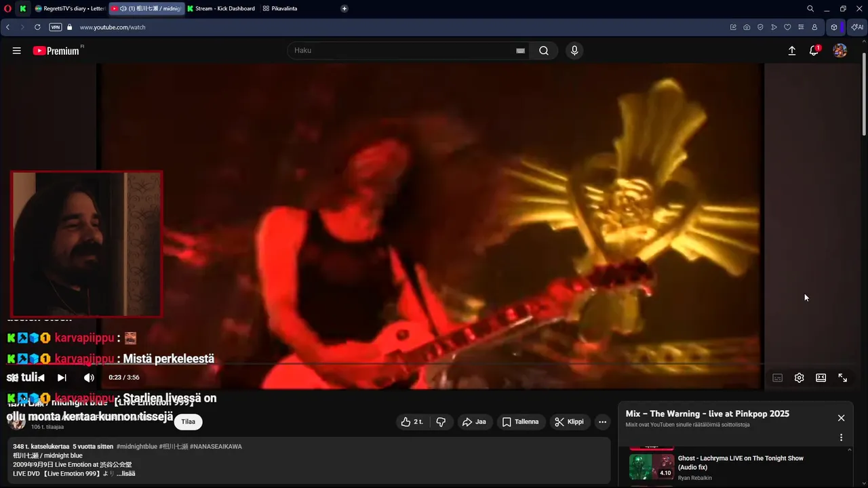Image resolution: width=868 pixels, height=488 pixels.
Task: Toggle theater mode on the player
Action: 821,378
